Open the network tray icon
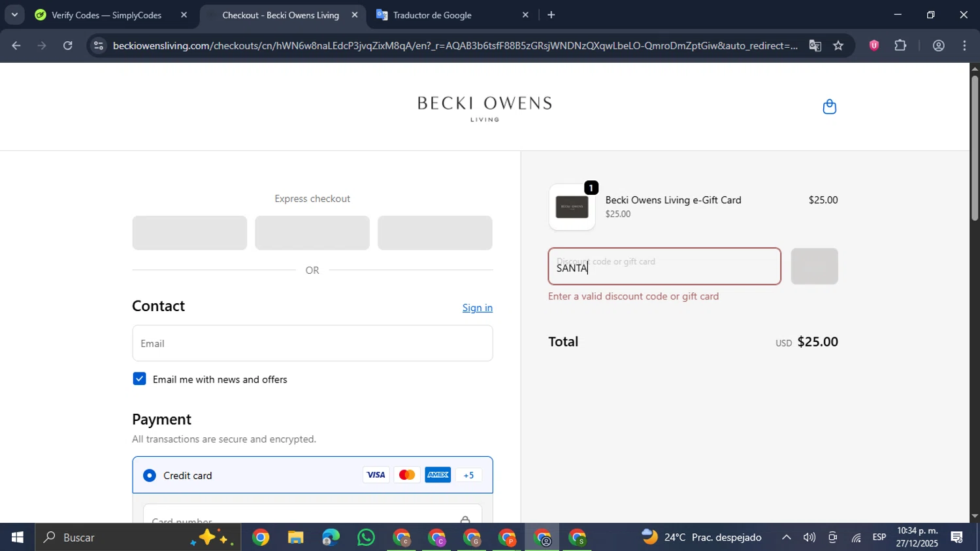The image size is (980, 551). (856, 537)
